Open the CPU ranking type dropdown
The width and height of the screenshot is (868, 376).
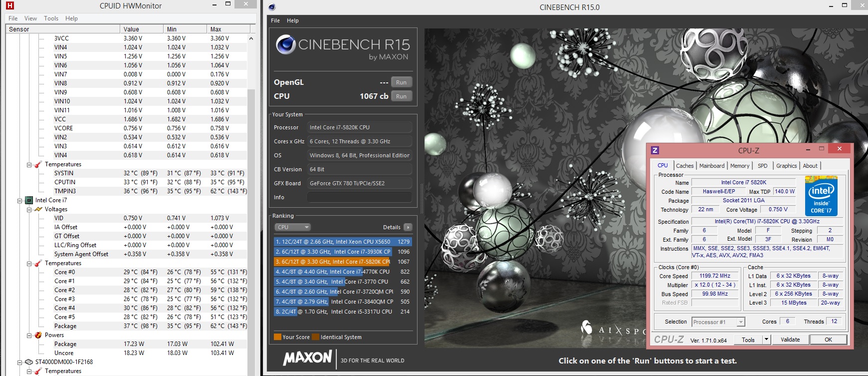[293, 227]
